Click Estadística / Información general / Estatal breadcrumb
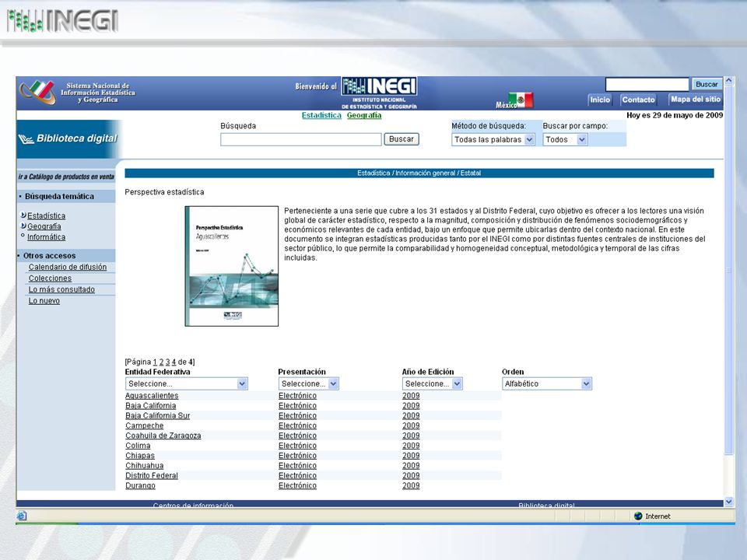Image resolution: width=747 pixels, height=560 pixels. [x=419, y=173]
